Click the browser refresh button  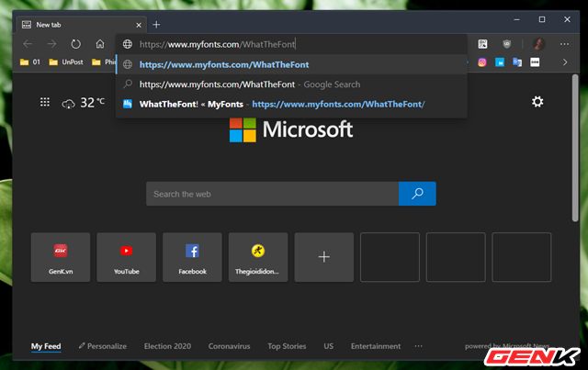tap(75, 43)
